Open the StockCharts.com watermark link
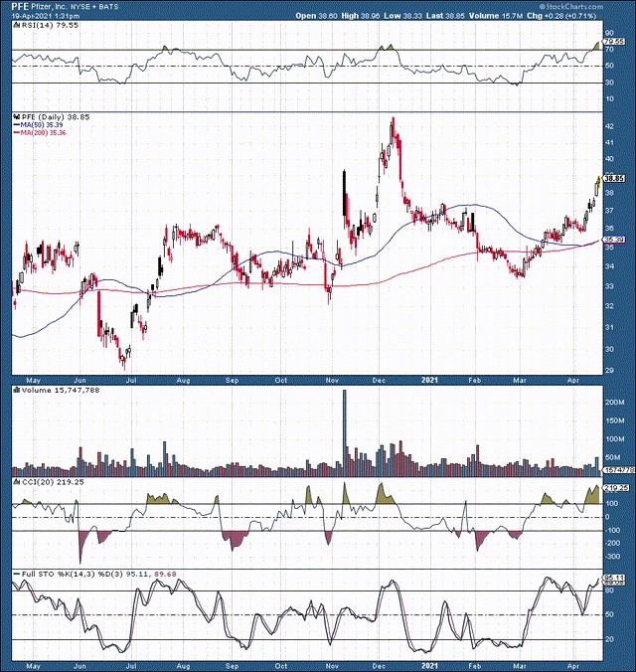The width and height of the screenshot is (636, 672). click(x=571, y=6)
